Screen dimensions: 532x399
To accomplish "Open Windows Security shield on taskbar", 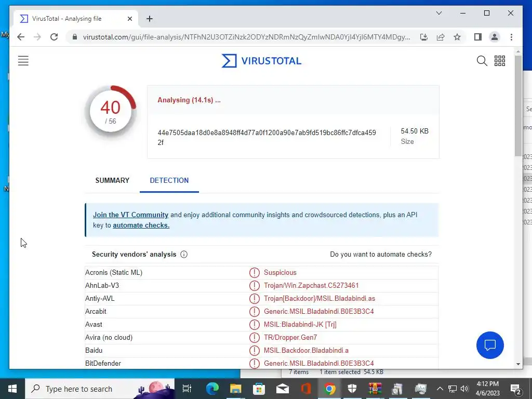I will 352,389.
